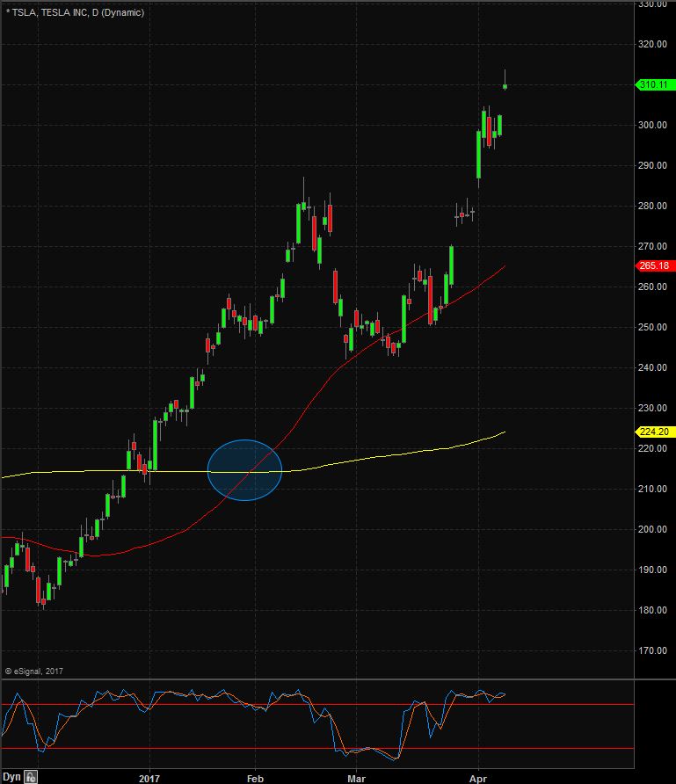
Task: Click the 240.00 price axis label
Action: [x=652, y=368]
